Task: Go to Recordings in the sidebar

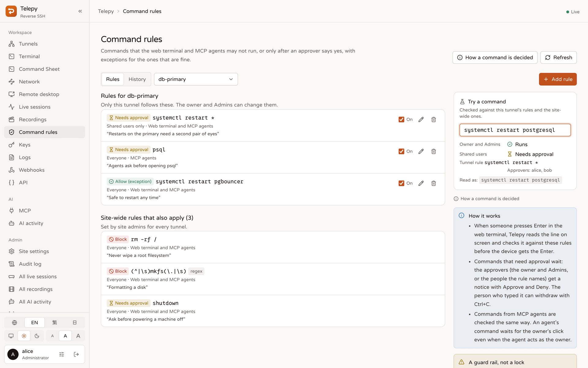Action: coord(45,120)
